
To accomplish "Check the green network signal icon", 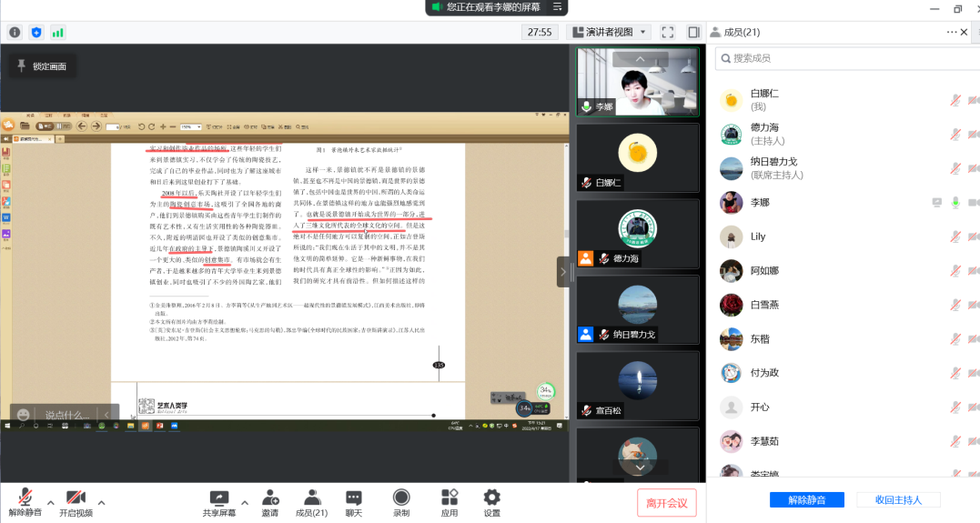I will (57, 32).
